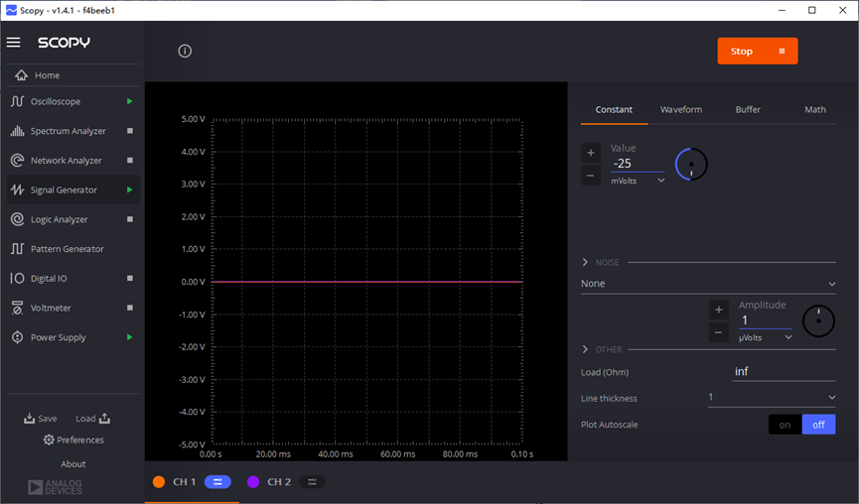The height and width of the screenshot is (504, 859).
Task: Open the Digital IO icon
Action: pyautogui.click(x=18, y=279)
